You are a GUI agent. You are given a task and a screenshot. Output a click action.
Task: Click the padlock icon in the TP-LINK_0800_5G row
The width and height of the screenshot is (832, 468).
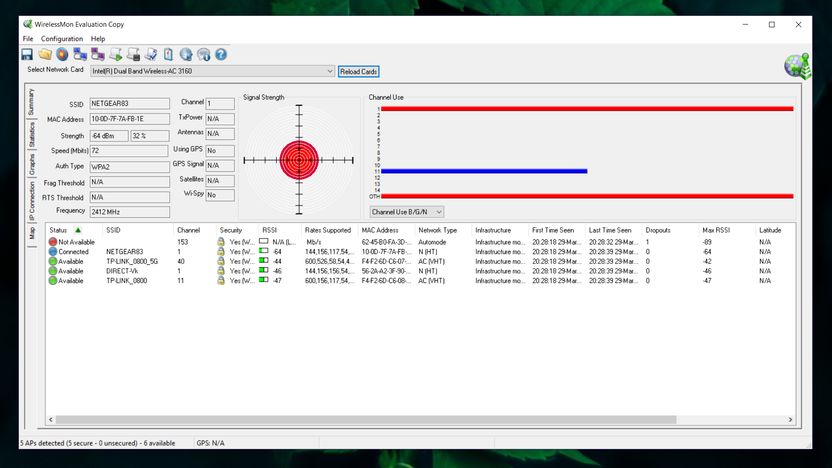click(x=221, y=261)
